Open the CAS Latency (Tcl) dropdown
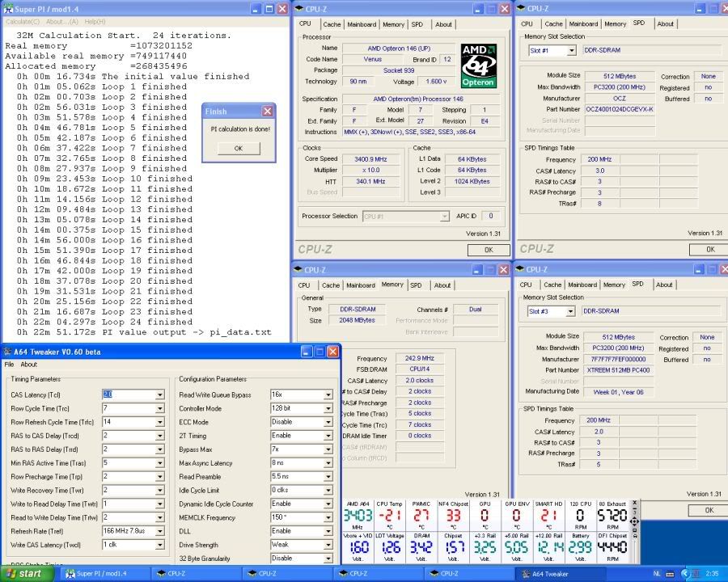Screen dimensions: 728x582 tap(159, 395)
